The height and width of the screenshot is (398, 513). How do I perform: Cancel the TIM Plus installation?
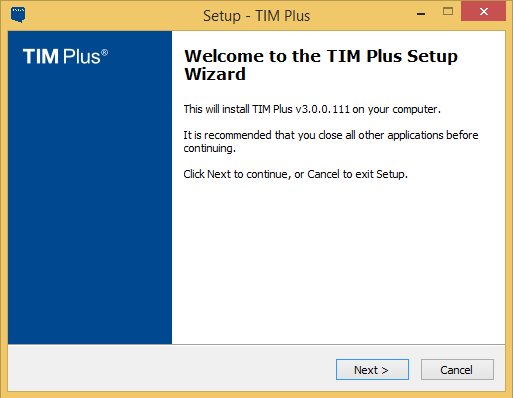[457, 369]
